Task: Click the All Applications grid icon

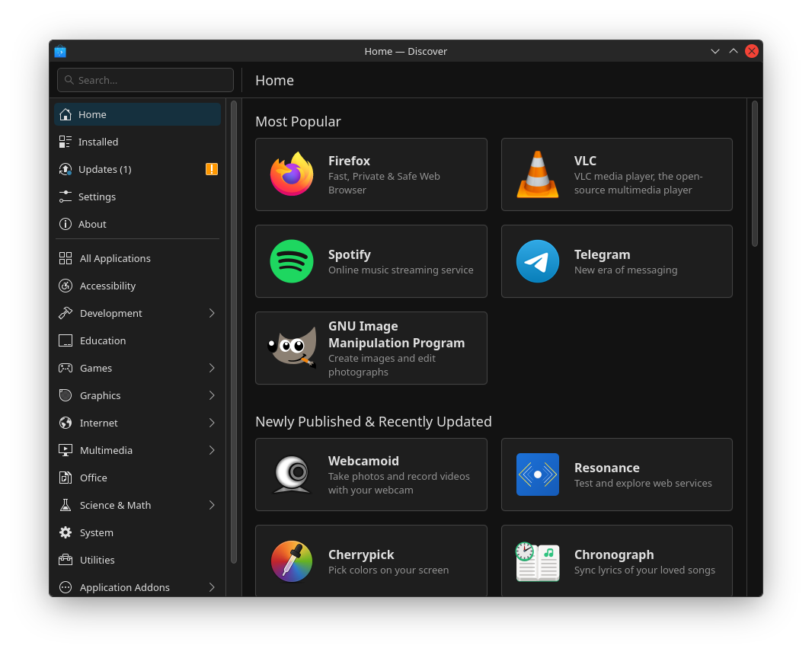Action: (x=66, y=258)
